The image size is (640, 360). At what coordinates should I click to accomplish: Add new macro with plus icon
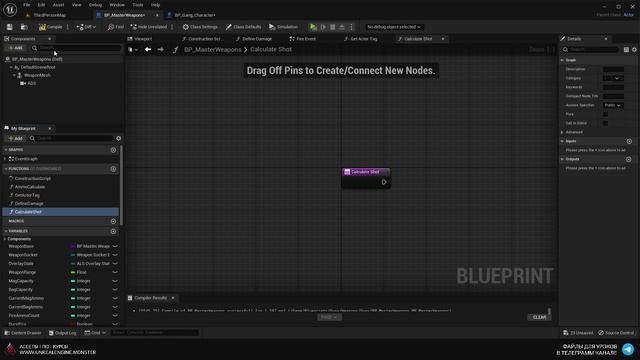(113, 221)
